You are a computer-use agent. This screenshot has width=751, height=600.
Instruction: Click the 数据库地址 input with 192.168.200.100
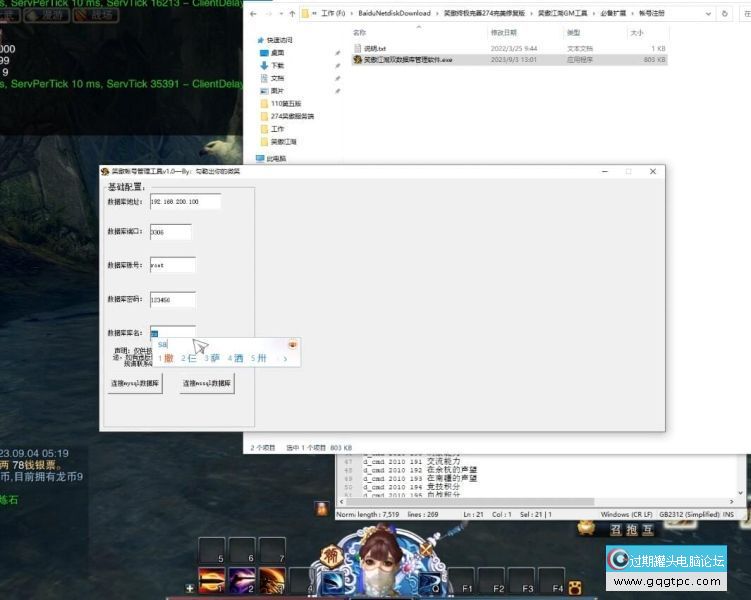[x=185, y=202]
